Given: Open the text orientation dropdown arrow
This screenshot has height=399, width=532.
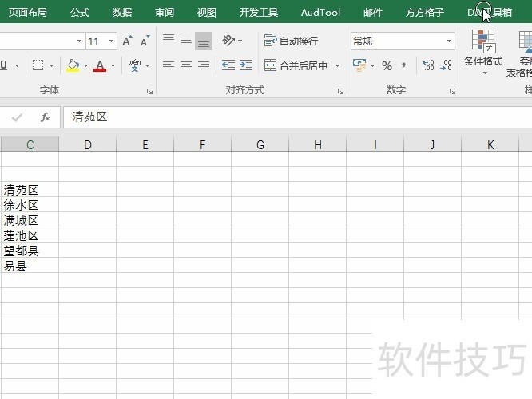Looking at the screenshot, I should (x=240, y=41).
